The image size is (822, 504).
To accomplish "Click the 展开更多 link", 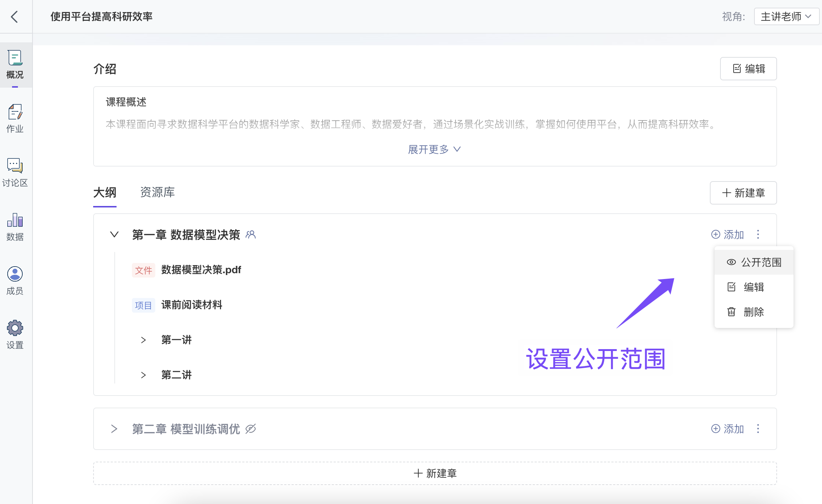I will click(434, 149).
